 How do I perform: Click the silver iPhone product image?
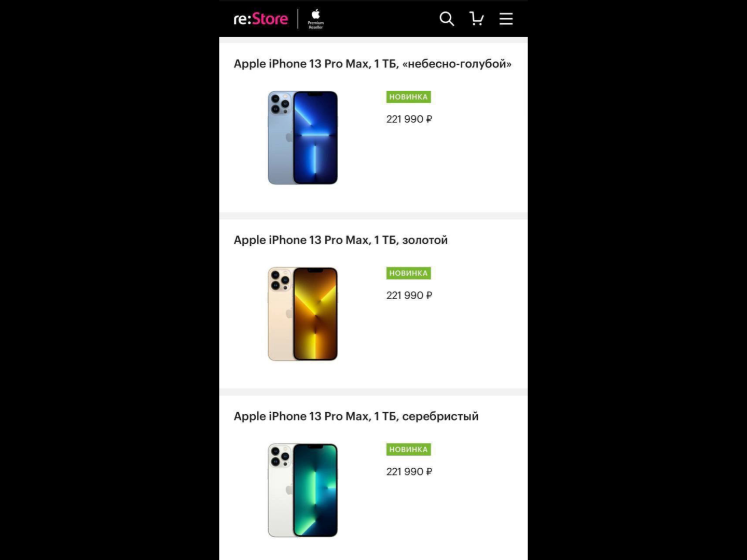point(302,491)
